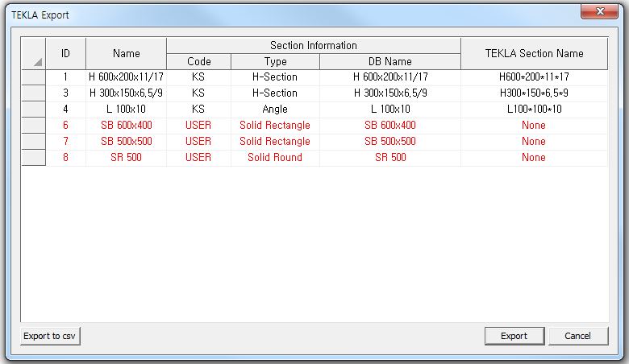
Task: Click TEKLA name 'H600*200*11*17'
Action: [x=535, y=77]
